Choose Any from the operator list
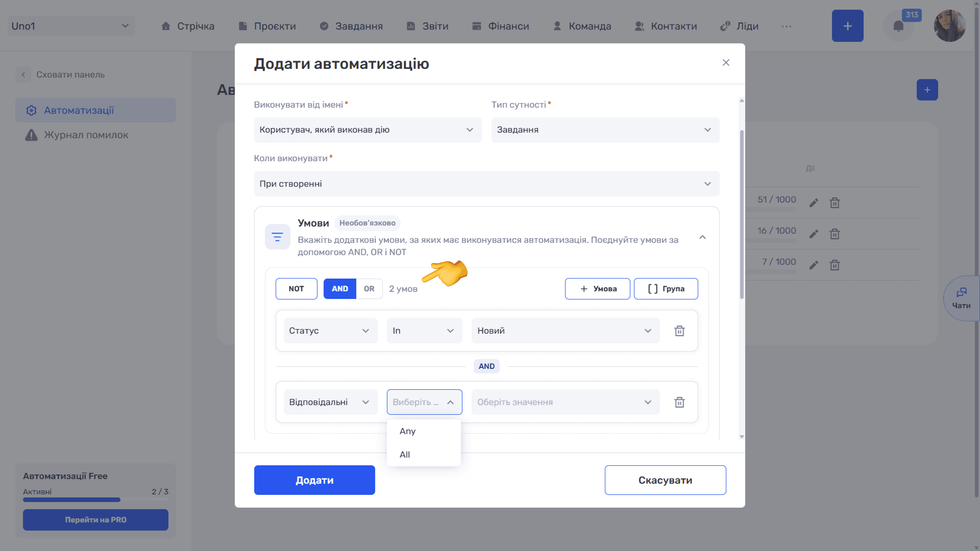This screenshot has height=551, width=980. 423,431
